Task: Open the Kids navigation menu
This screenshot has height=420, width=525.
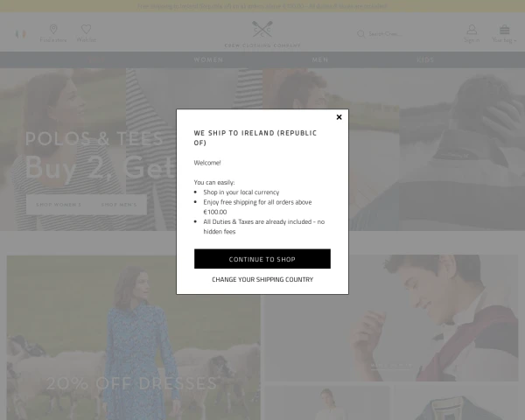Action: point(425,60)
